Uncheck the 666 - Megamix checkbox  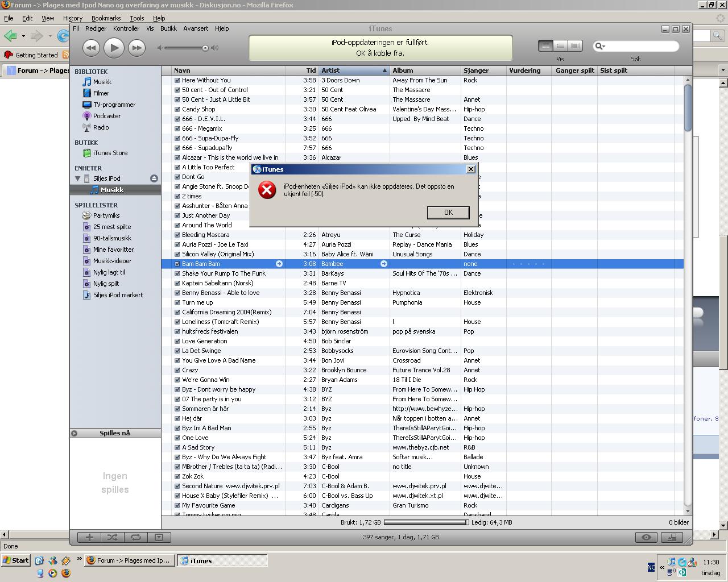tap(177, 128)
